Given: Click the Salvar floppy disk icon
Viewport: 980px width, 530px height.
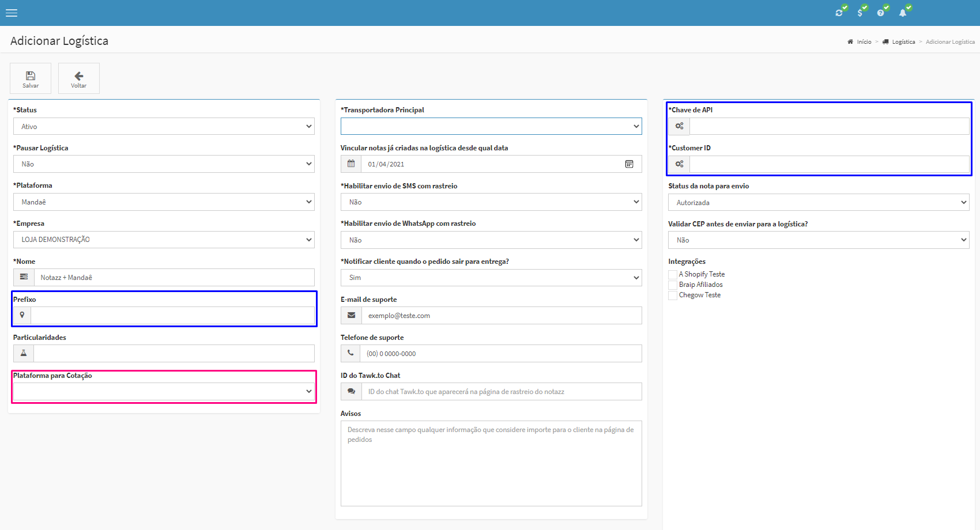Looking at the screenshot, I should click(x=31, y=75).
